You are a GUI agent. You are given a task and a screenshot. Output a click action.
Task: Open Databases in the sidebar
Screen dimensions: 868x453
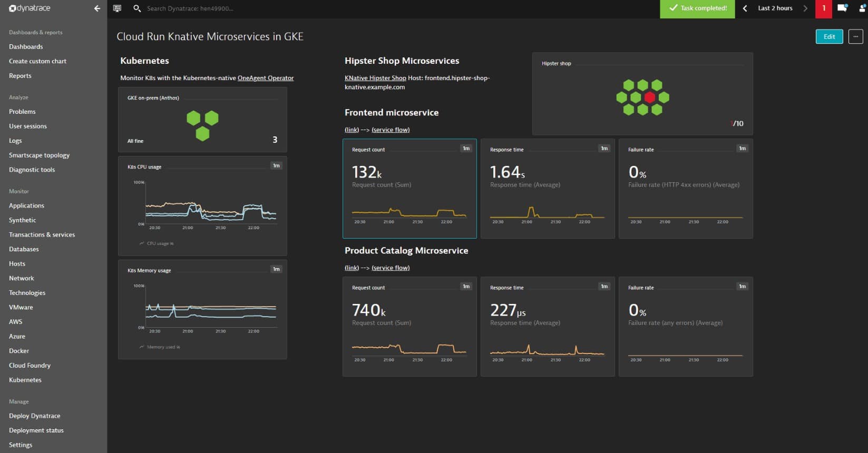click(x=24, y=249)
